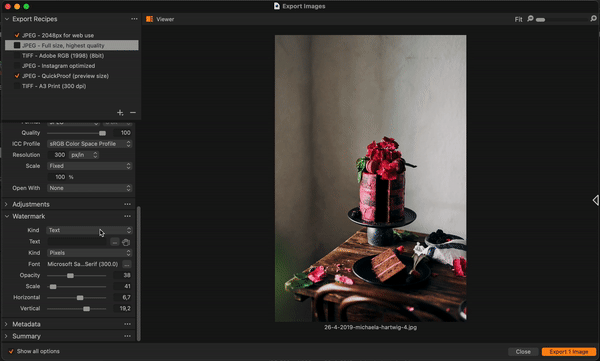Toggle the Show all options checkbox
This screenshot has height=361, width=600.
pyautogui.click(x=11, y=351)
